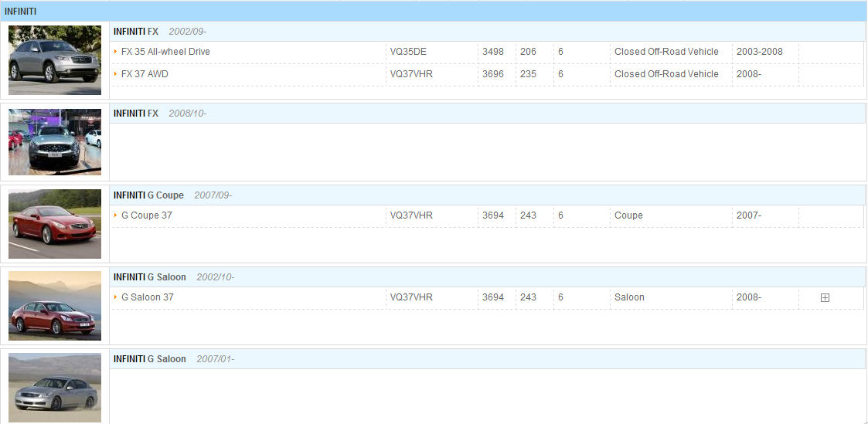The image size is (868, 424).
Task: Open the G Coupe 37 model link
Action: coord(147,215)
